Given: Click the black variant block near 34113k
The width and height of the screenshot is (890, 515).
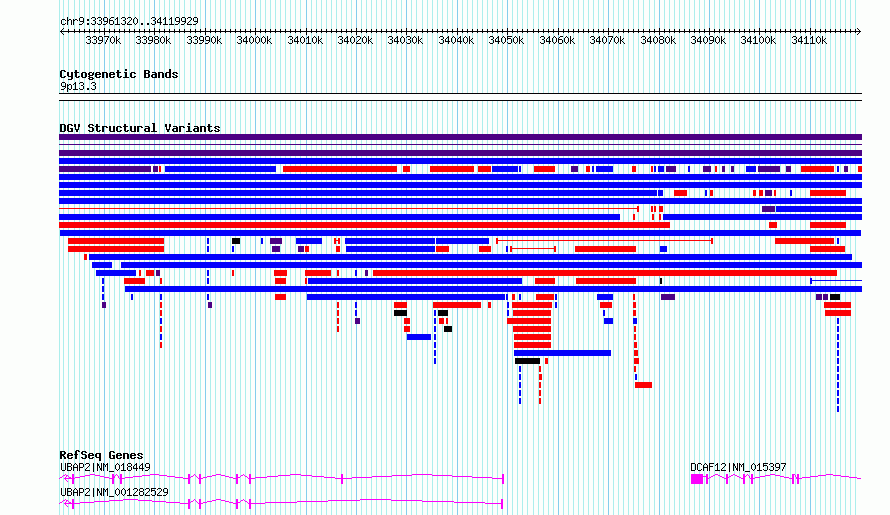Looking at the screenshot, I should pyautogui.click(x=835, y=297).
